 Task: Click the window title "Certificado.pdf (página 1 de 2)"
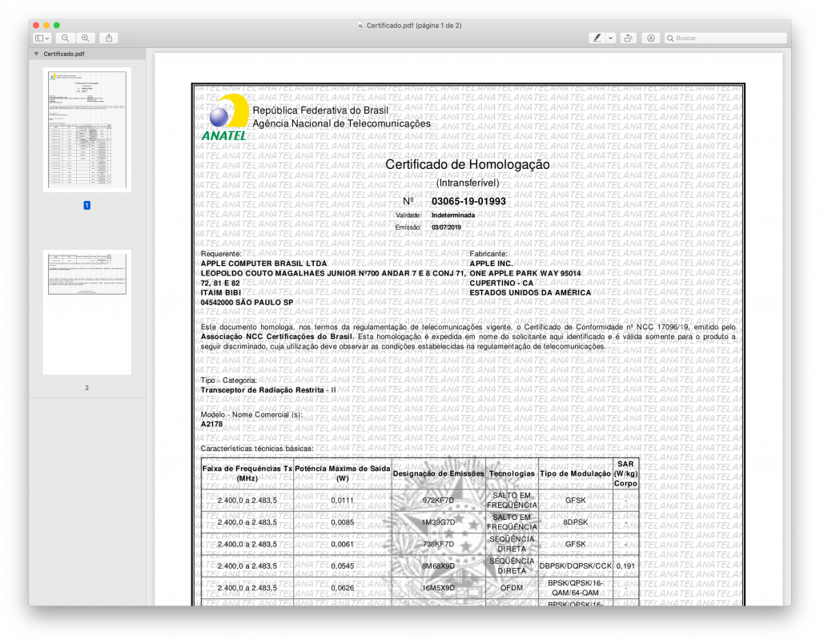(x=414, y=26)
